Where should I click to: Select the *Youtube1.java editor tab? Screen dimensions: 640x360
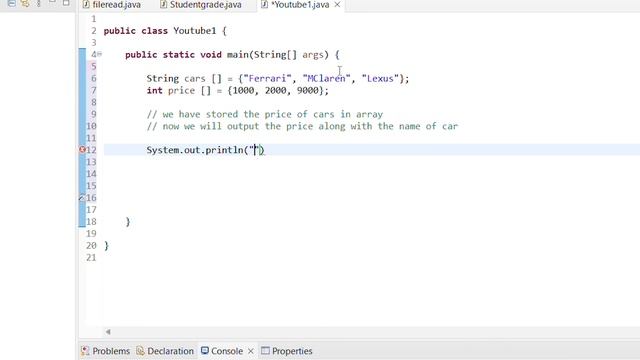[x=300, y=5]
